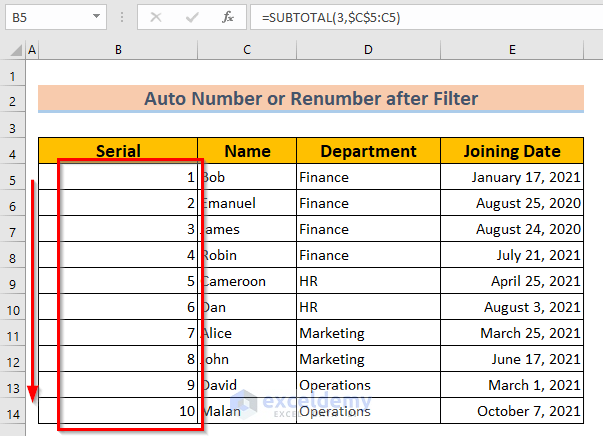Click the Auto Number or Renumber title cell
Viewport: 603px width, 436px height.
(311, 98)
